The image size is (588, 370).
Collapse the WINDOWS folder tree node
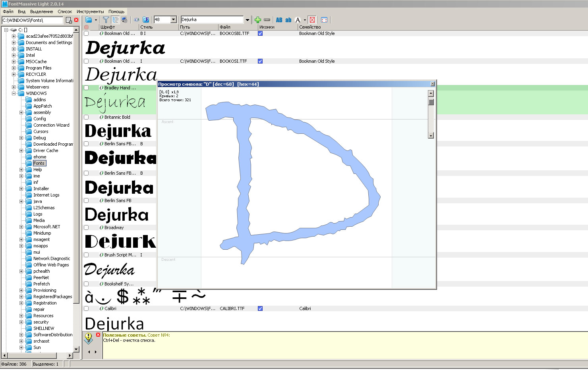(x=14, y=93)
